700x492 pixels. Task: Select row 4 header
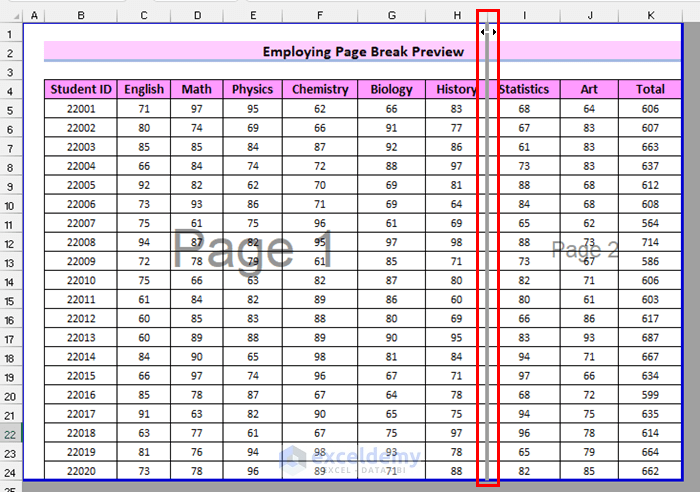tap(11, 91)
